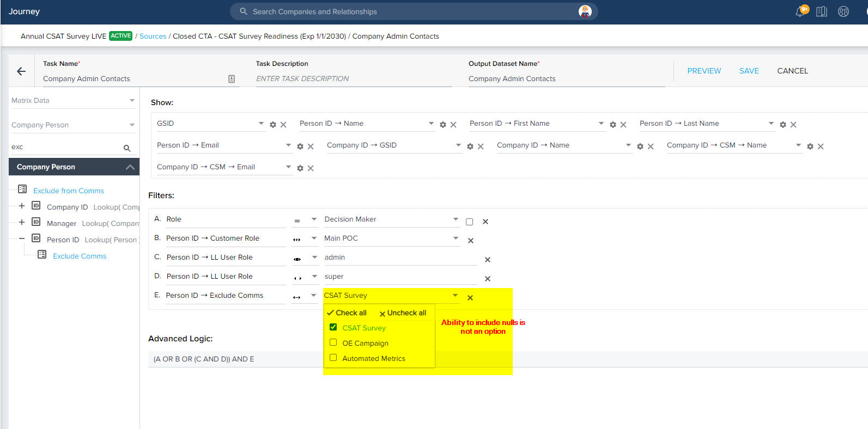Open the Company Person source dropdown
This screenshot has height=429, width=868.
pos(74,125)
